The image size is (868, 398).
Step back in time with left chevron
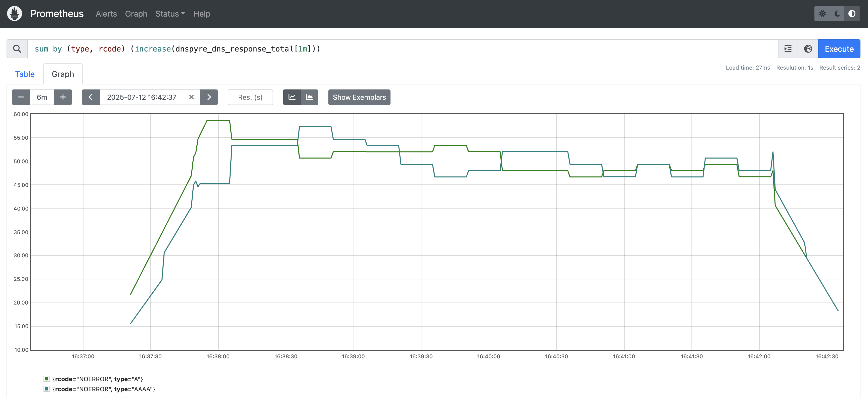click(x=91, y=97)
